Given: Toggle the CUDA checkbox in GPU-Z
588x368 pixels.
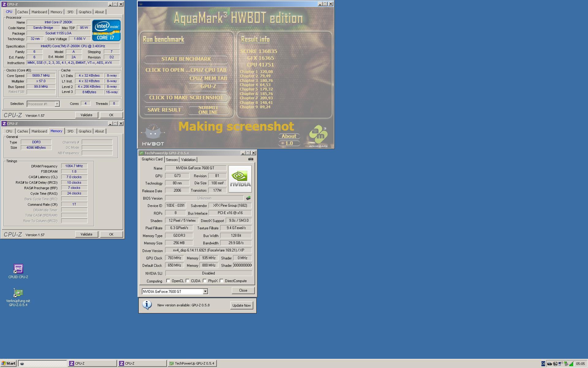Looking at the screenshot, I should tap(187, 281).
